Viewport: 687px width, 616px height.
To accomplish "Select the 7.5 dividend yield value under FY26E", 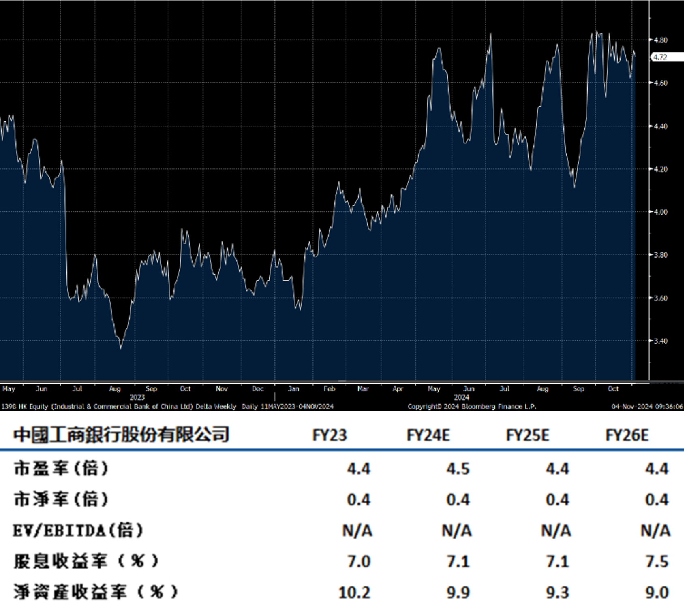I will [x=657, y=562].
